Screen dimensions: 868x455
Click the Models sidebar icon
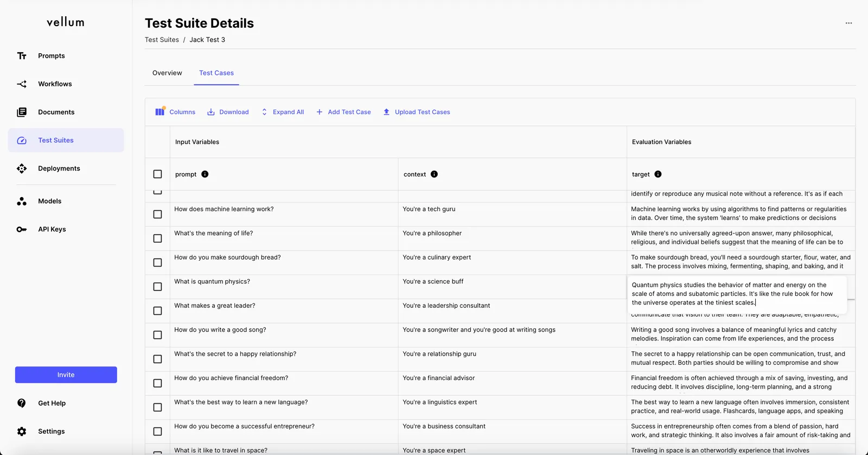pos(22,201)
